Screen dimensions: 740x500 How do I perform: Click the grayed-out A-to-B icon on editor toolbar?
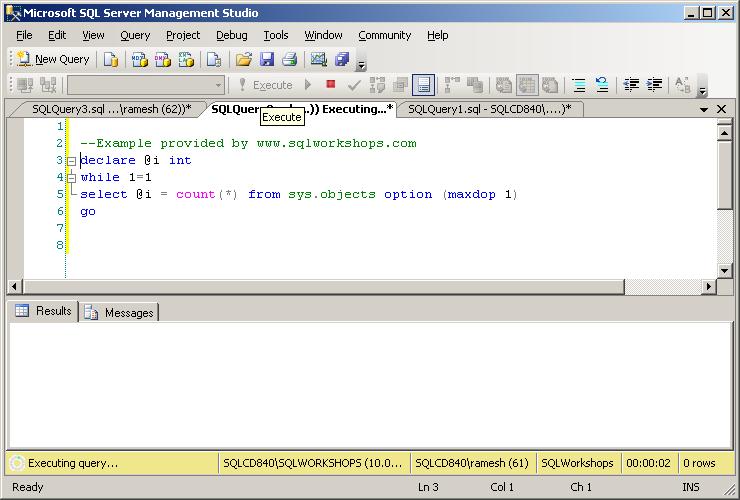click(x=683, y=85)
